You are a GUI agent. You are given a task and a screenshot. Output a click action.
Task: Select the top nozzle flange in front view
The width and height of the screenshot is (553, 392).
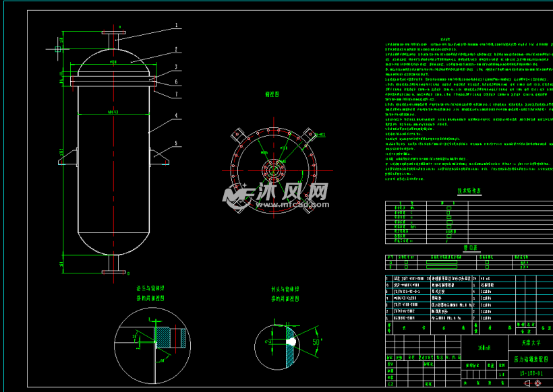pos(113,33)
